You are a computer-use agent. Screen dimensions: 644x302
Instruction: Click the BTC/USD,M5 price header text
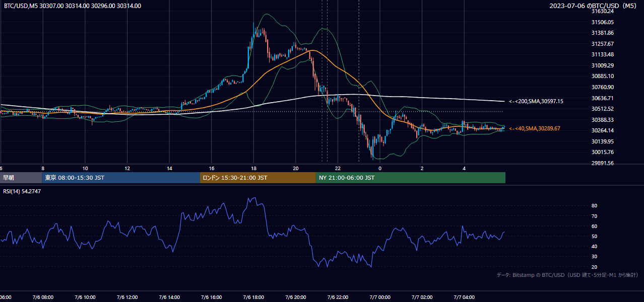[73, 6]
